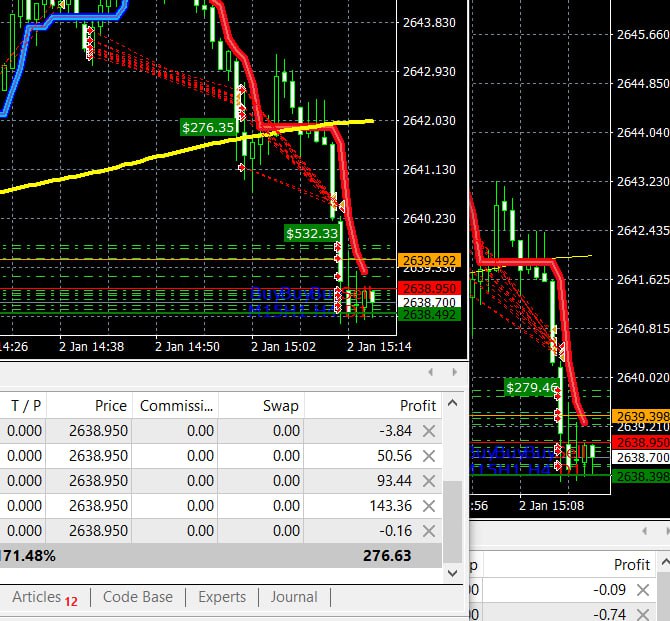Open the Journal tab

[294, 597]
